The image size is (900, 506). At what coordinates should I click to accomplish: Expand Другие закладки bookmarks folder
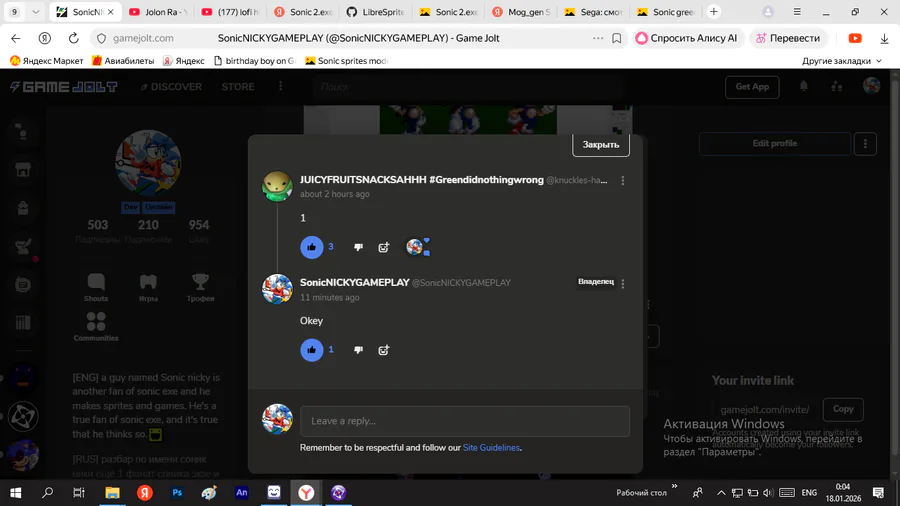tap(841, 61)
